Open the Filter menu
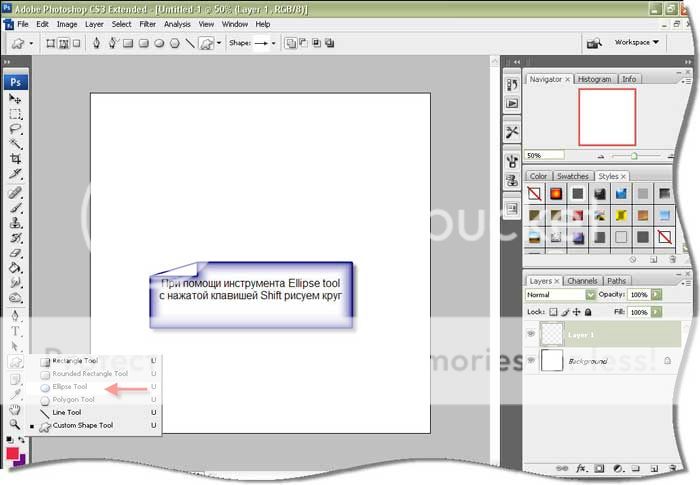 [147, 23]
